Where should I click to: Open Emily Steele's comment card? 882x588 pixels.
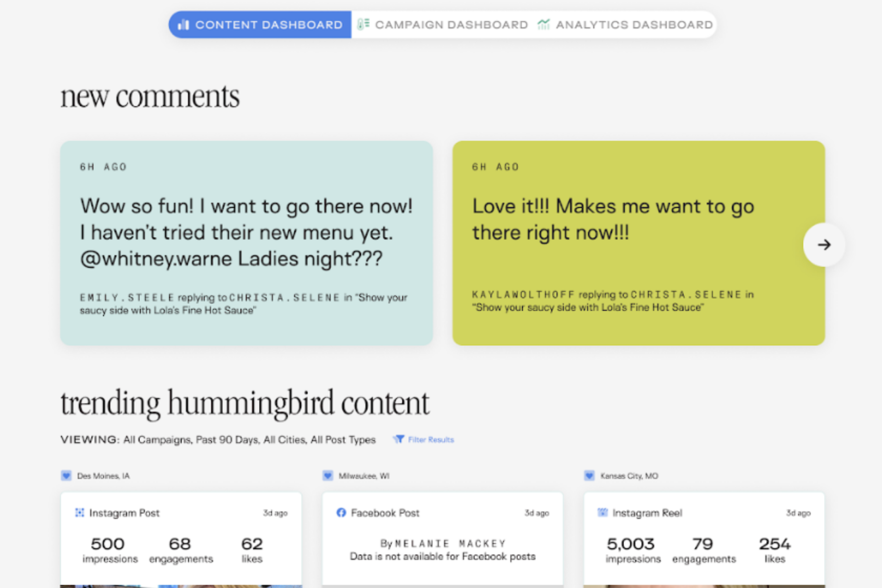pyautogui.click(x=246, y=243)
